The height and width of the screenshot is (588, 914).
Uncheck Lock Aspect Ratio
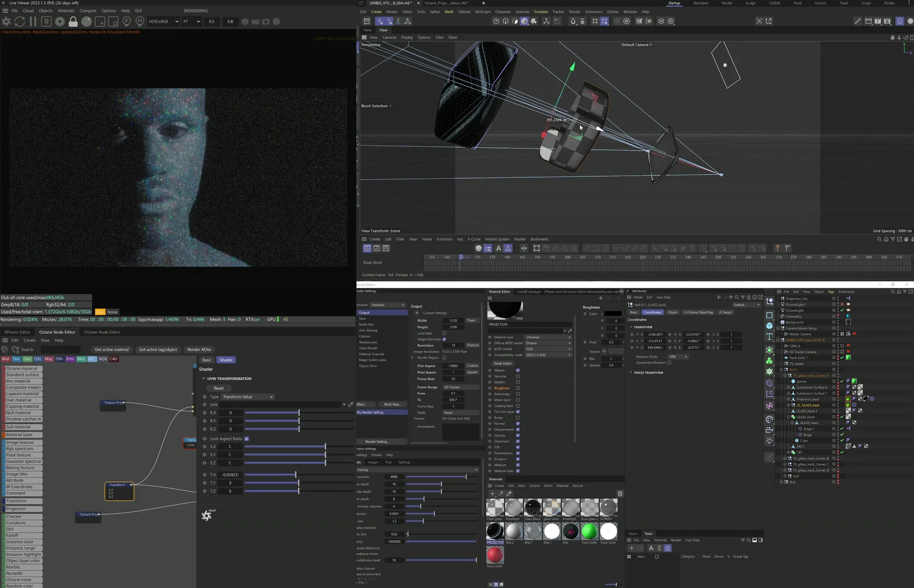pos(247,439)
